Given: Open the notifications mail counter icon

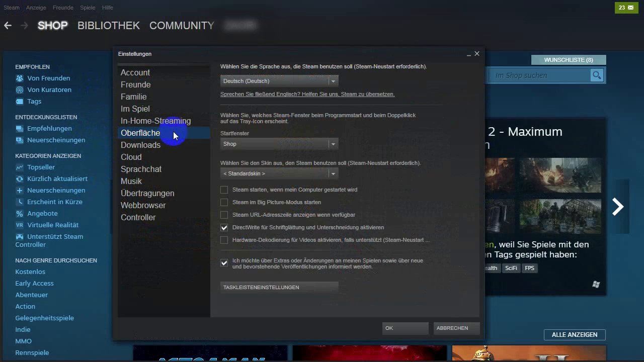Looking at the screenshot, I should (626, 8).
